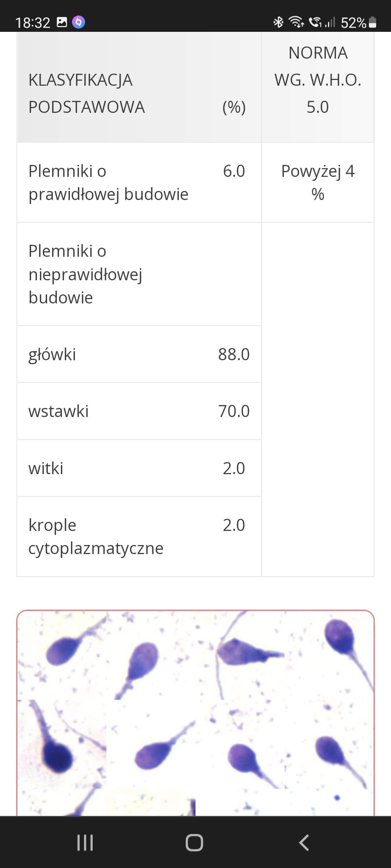Select the wstawki row label
Viewport: 391px width, 868px height.
pyautogui.click(x=59, y=411)
